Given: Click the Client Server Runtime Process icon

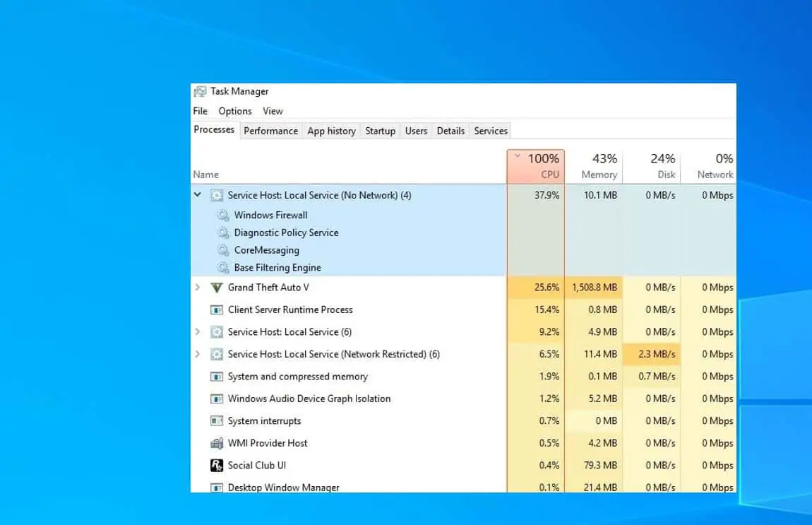Looking at the screenshot, I should pos(217,310).
